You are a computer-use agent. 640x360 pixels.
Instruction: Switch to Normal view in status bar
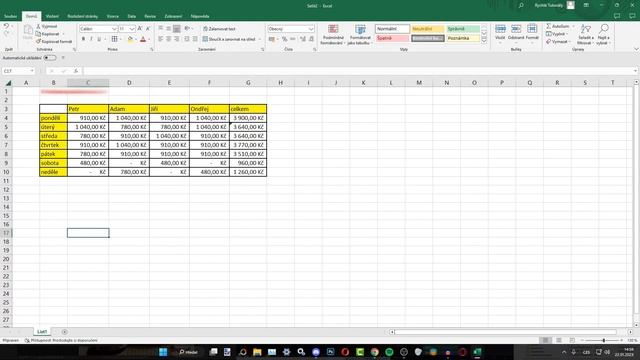(x=545, y=340)
